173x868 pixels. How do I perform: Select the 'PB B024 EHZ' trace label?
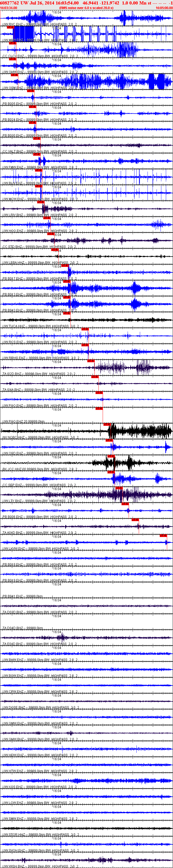pyautogui.click(x=40, y=120)
